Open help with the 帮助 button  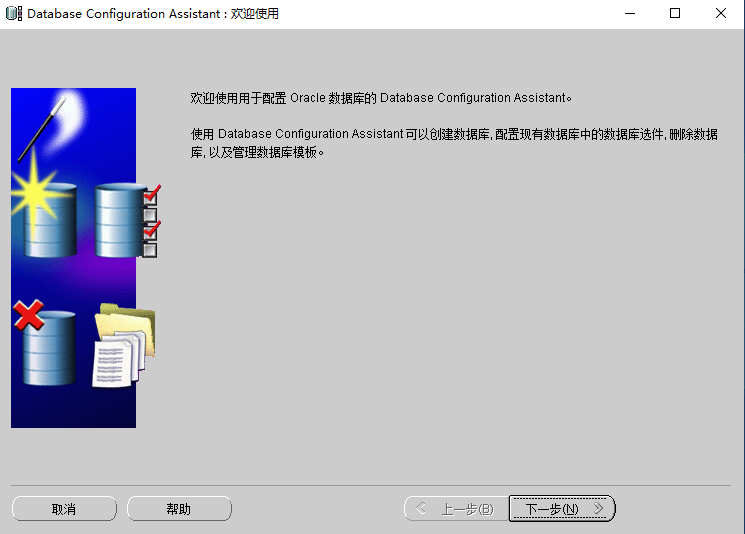(179, 509)
